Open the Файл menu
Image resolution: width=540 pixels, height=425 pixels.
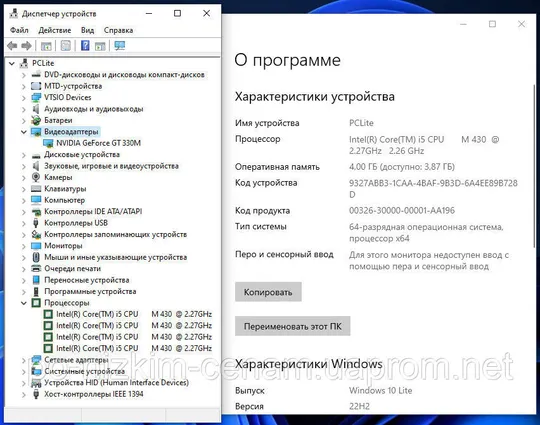click(19, 30)
